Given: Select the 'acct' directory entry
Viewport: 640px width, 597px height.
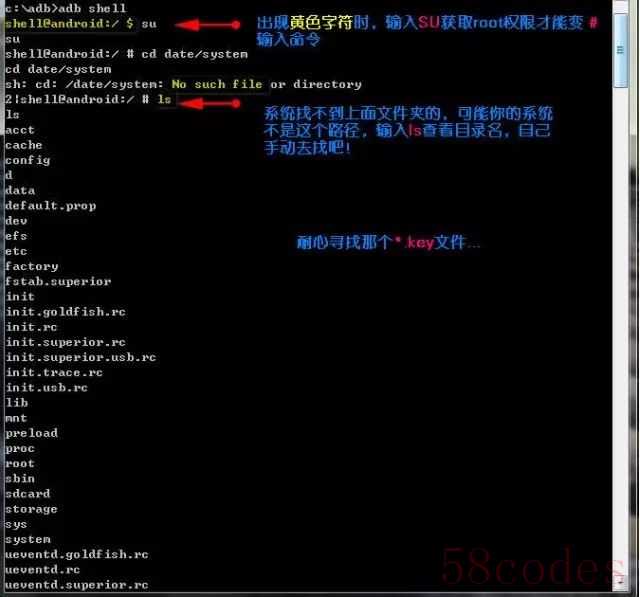Looking at the screenshot, I should [x=20, y=130].
